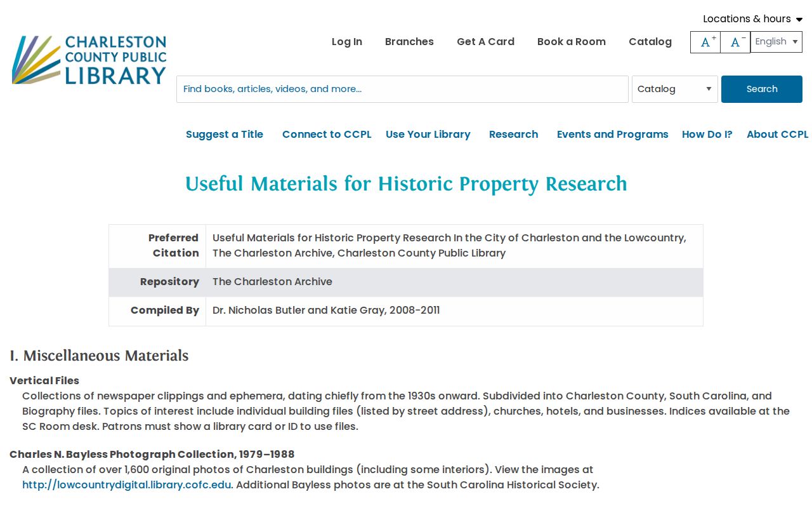The image size is (812, 508).
Task: Follow the lowcountrydigital.library.cofc.edu link
Action: point(127,485)
